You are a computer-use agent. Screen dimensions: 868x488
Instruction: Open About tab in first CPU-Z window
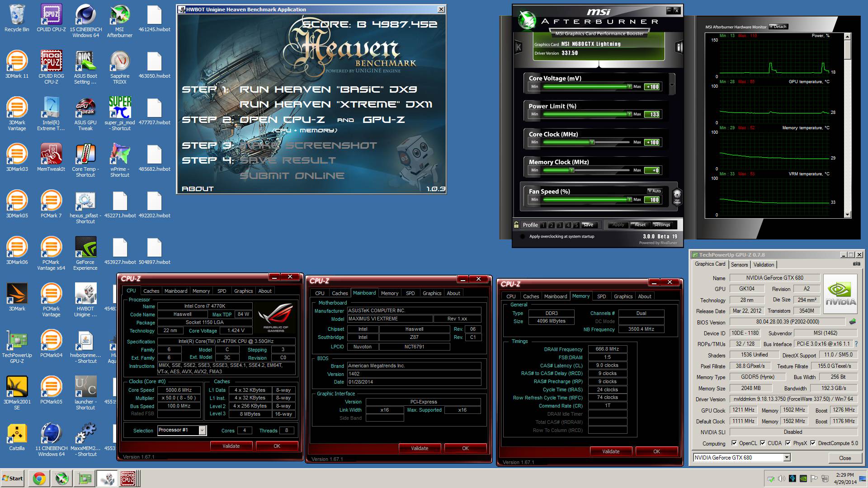[265, 291]
